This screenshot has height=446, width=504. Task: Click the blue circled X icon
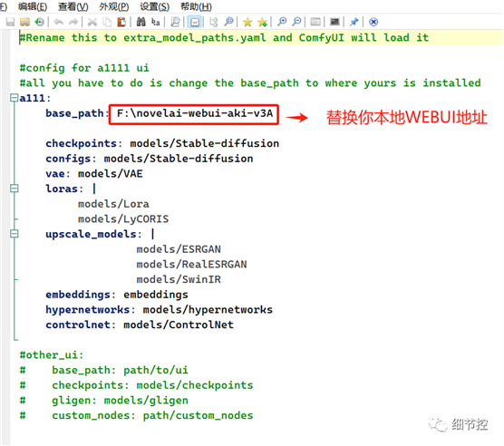[x=373, y=22]
